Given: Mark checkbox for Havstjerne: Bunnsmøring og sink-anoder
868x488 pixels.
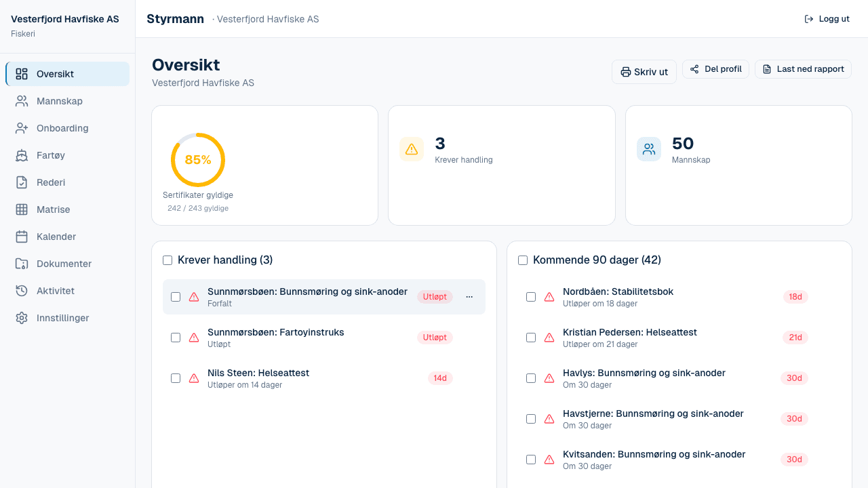Looking at the screenshot, I should click(x=531, y=419).
